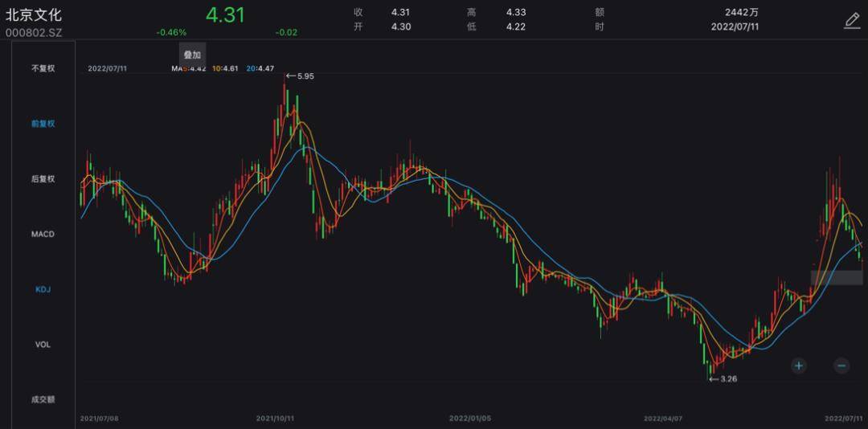Select 后复权 price adjustment mode
Image resolution: width=868 pixels, height=429 pixels.
click(43, 179)
